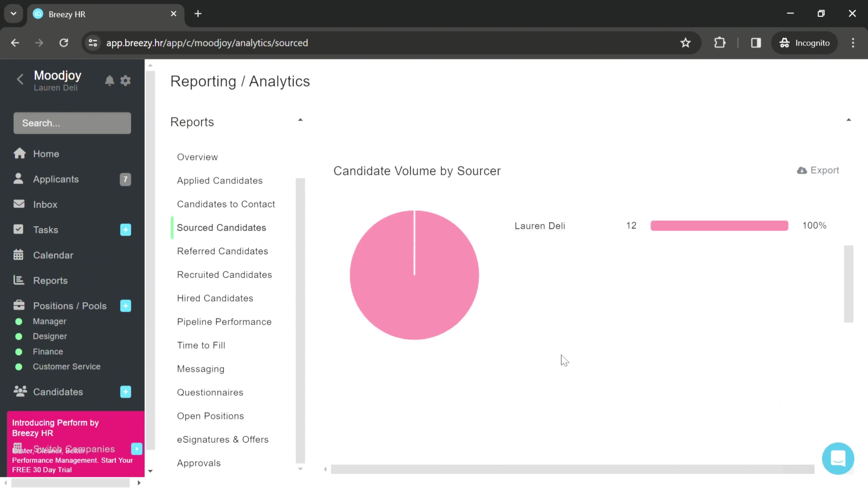This screenshot has width=868, height=488.
Task: Click the Reports icon in sidebar
Action: click(x=19, y=281)
